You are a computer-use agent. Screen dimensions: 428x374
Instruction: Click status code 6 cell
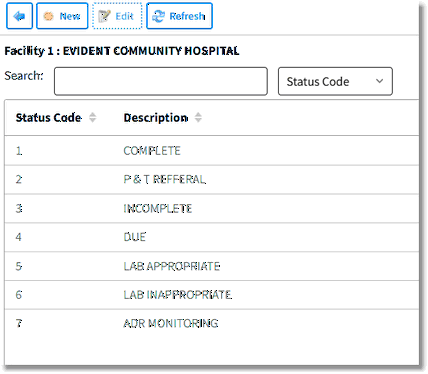tap(19, 295)
